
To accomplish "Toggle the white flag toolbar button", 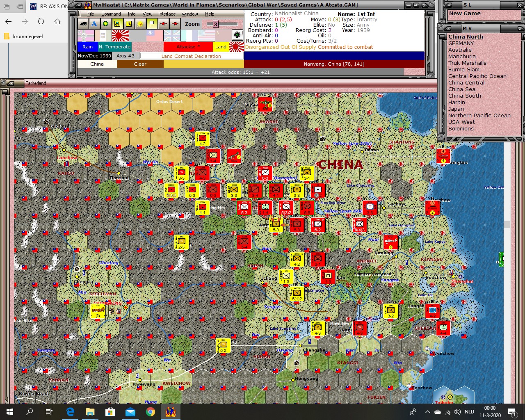I will click(152, 24).
